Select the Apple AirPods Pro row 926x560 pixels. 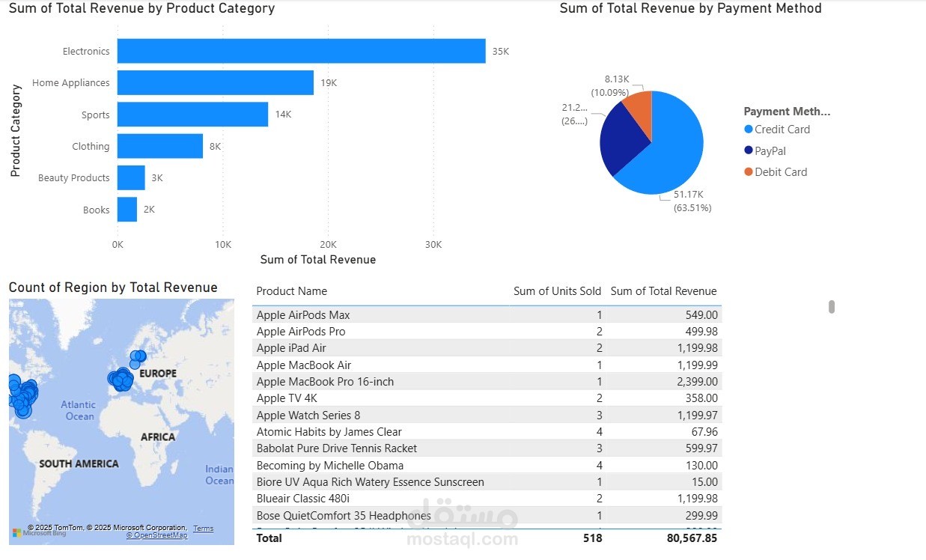(487, 332)
